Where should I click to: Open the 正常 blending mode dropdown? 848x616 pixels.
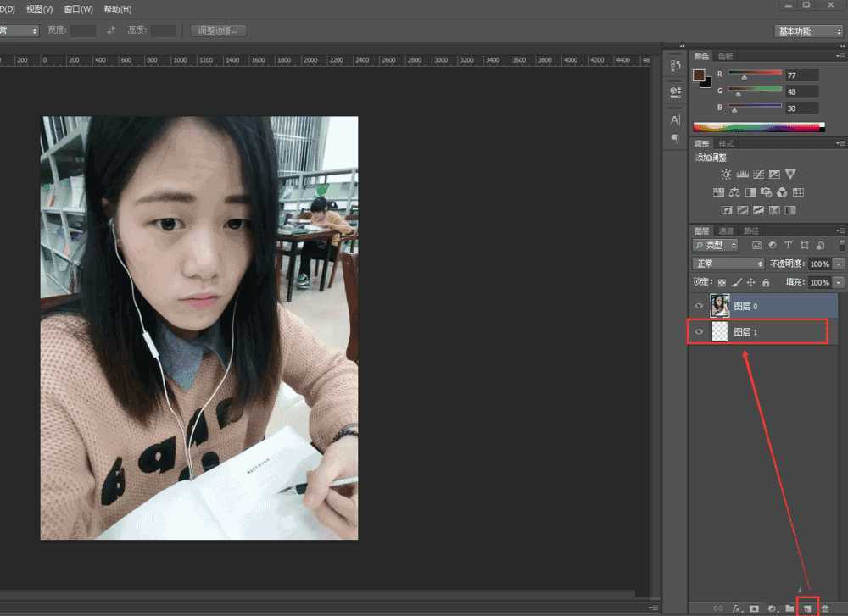click(x=727, y=264)
